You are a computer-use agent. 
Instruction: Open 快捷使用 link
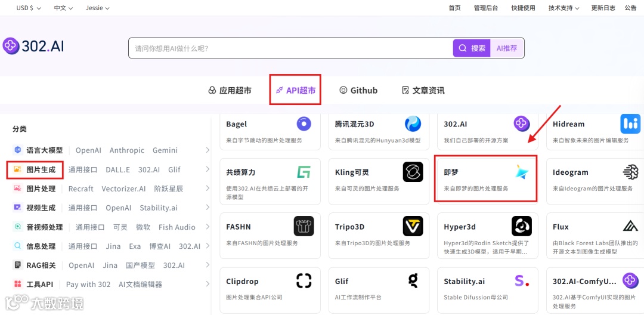click(524, 8)
